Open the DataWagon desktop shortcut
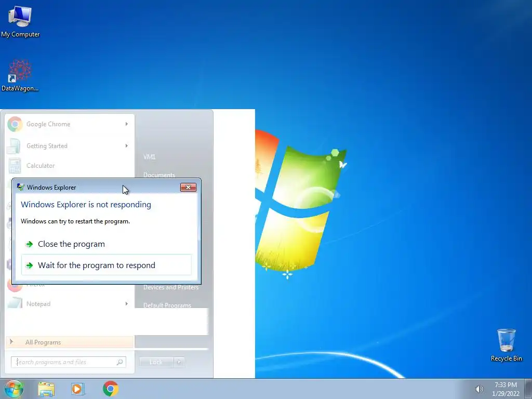The width and height of the screenshot is (532, 399). 20,76
